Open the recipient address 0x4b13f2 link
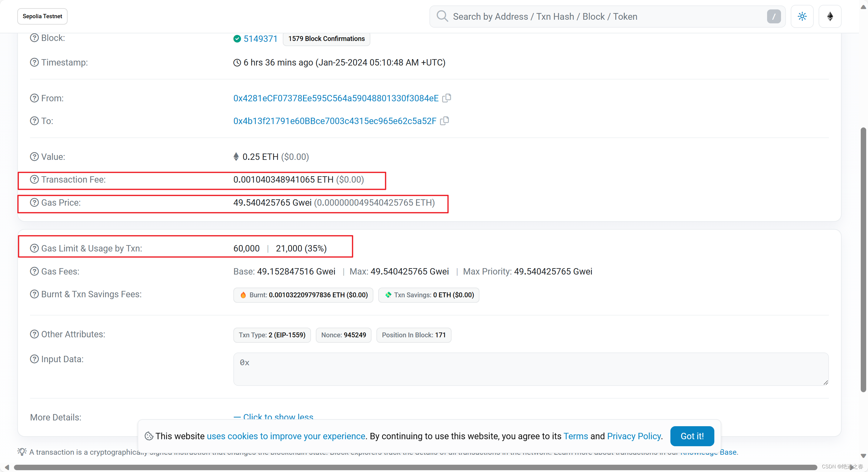868x472 pixels. click(x=335, y=121)
